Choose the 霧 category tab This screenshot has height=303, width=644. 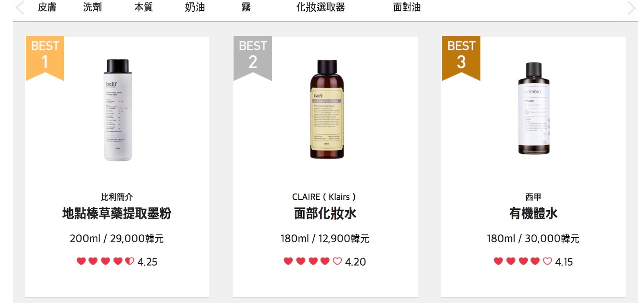click(x=246, y=7)
